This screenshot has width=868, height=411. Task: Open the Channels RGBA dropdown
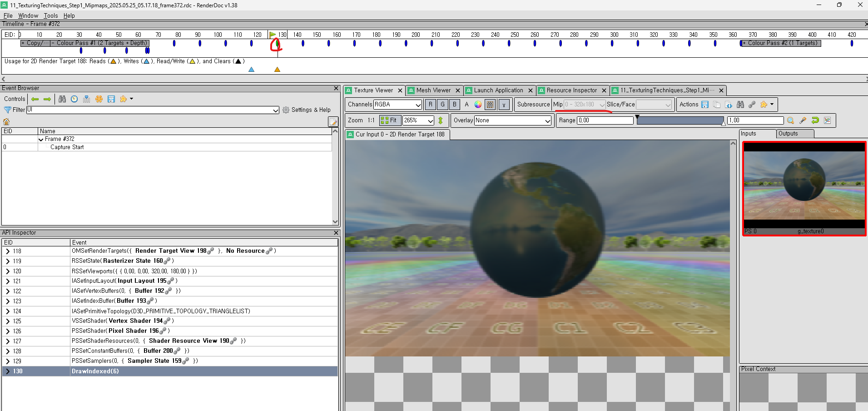(398, 105)
